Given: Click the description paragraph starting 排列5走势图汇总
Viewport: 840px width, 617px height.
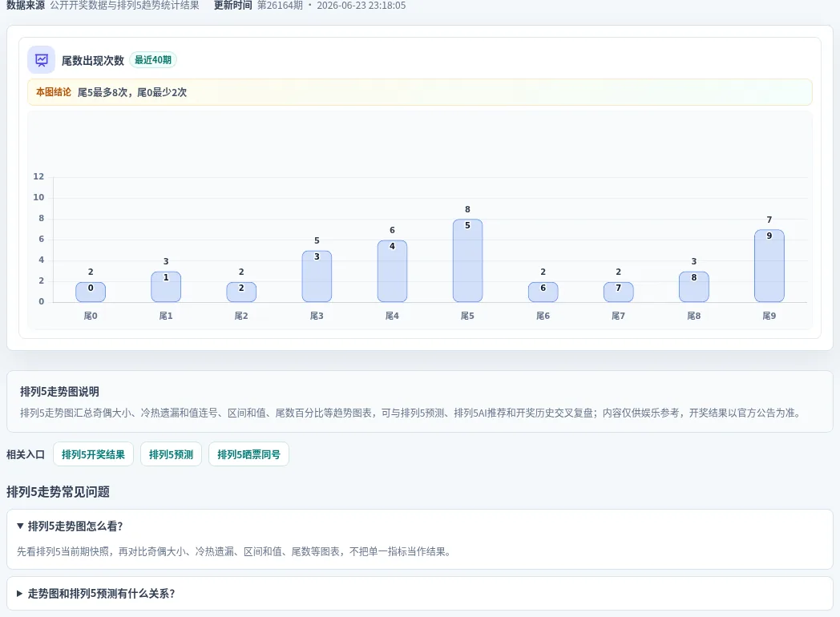Looking at the screenshot, I should click(x=411, y=413).
